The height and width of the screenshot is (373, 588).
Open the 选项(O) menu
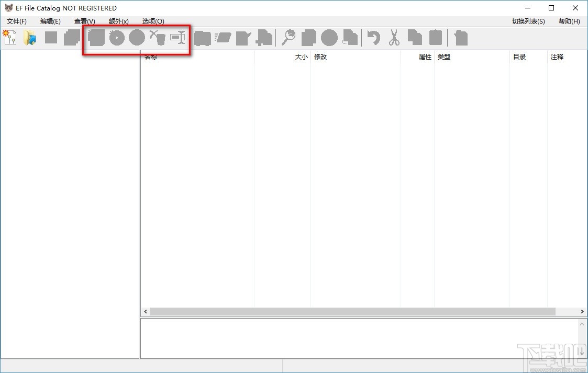tap(152, 21)
